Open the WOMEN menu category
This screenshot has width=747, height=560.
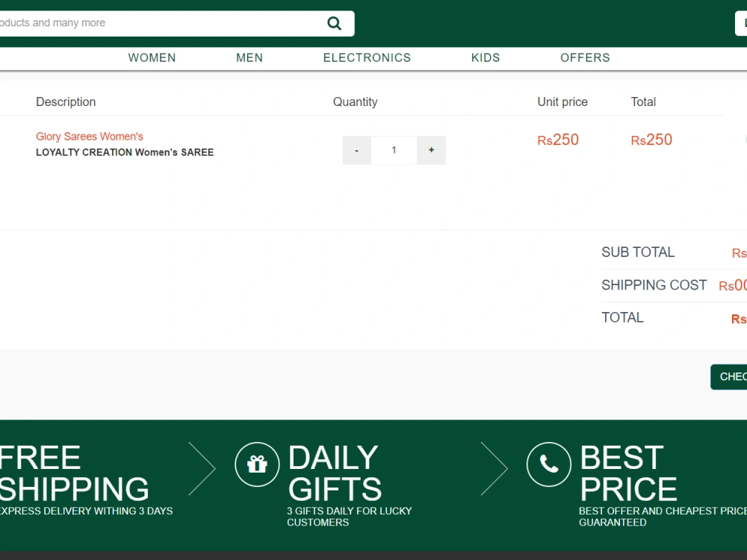point(152,57)
